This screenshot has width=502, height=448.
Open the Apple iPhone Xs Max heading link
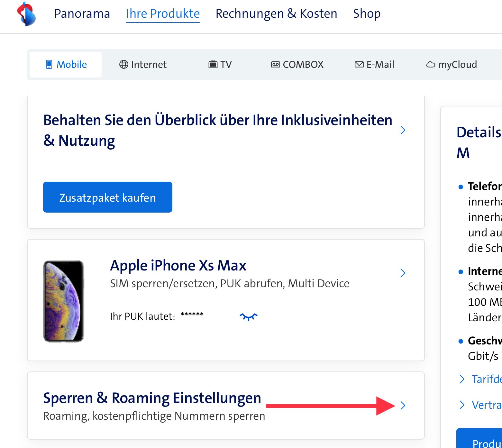(x=178, y=266)
